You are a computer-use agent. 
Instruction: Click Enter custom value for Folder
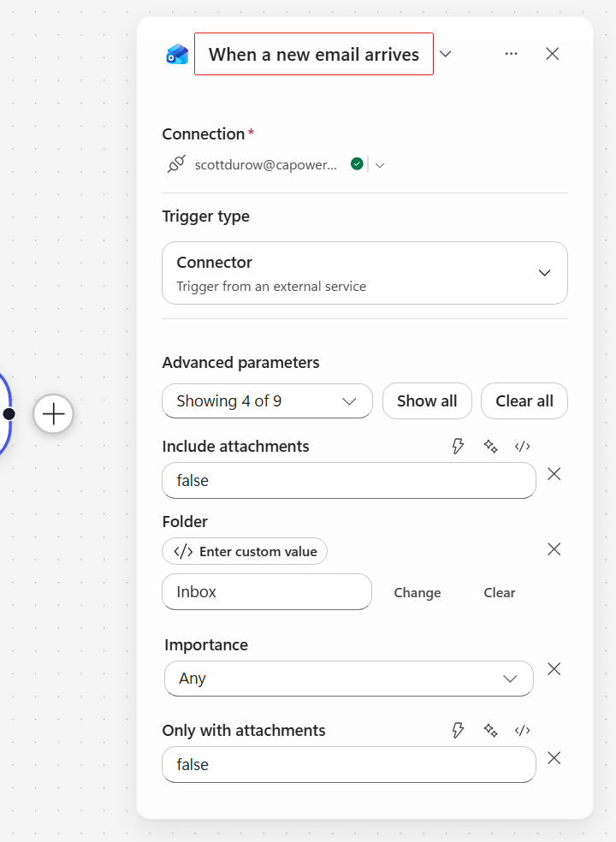coord(245,551)
